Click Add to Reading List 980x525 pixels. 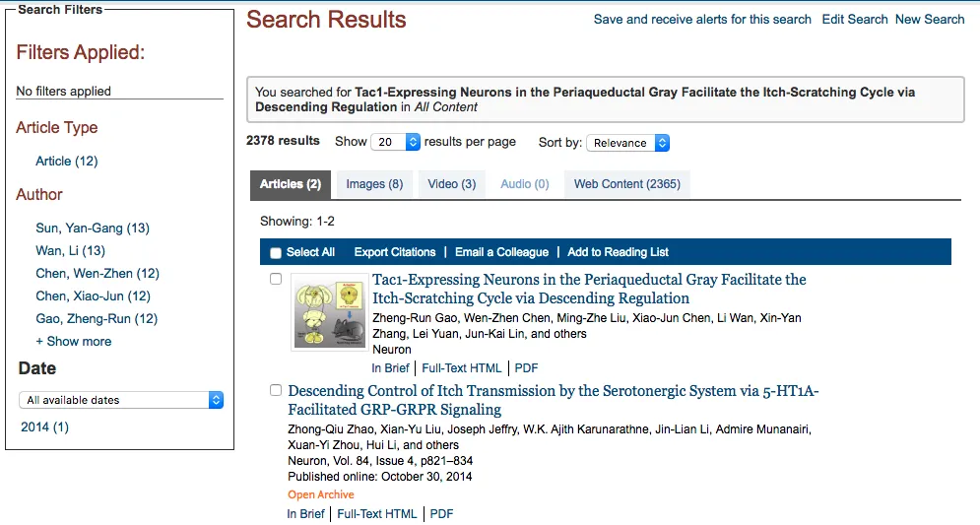[x=619, y=252]
